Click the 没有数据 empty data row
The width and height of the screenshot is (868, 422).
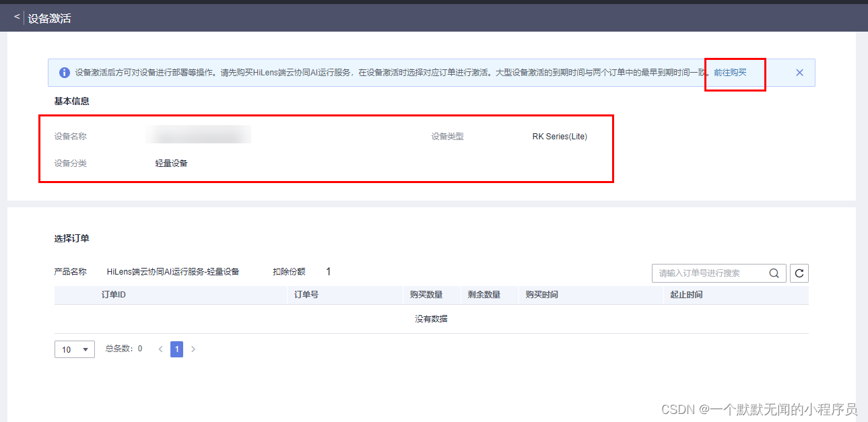431,318
